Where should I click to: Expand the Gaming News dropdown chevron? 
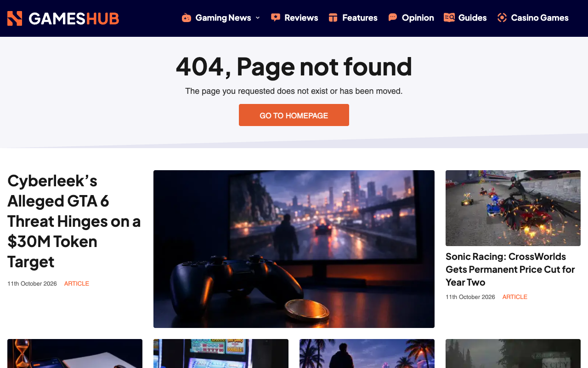(258, 18)
